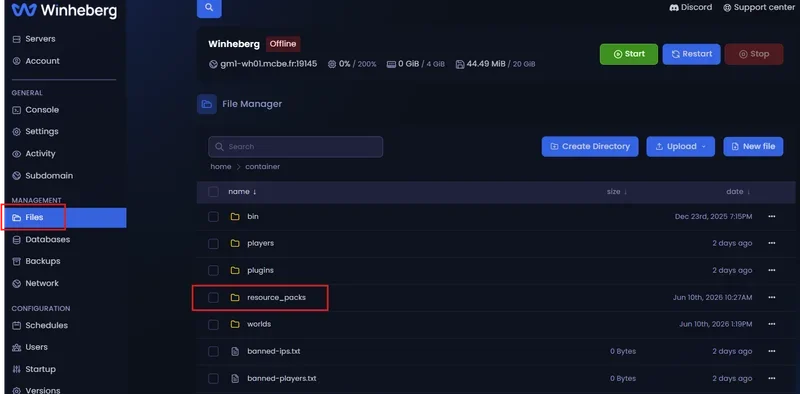Click the Create Directory button

(590, 146)
